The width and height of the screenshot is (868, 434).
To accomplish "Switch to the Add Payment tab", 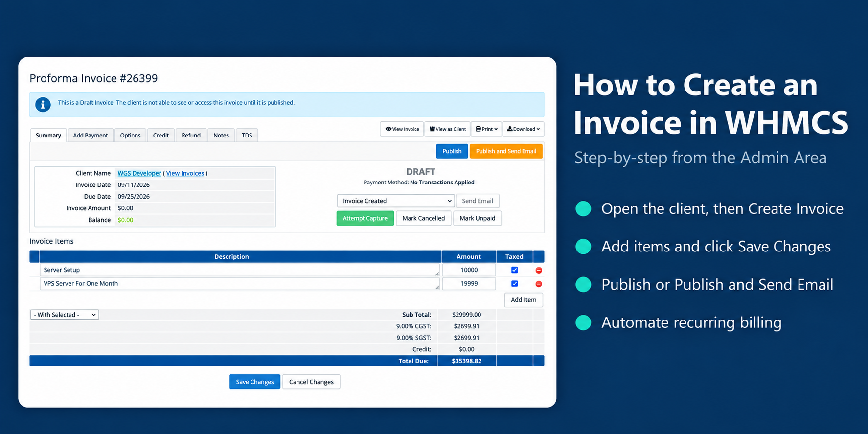I will tap(91, 136).
